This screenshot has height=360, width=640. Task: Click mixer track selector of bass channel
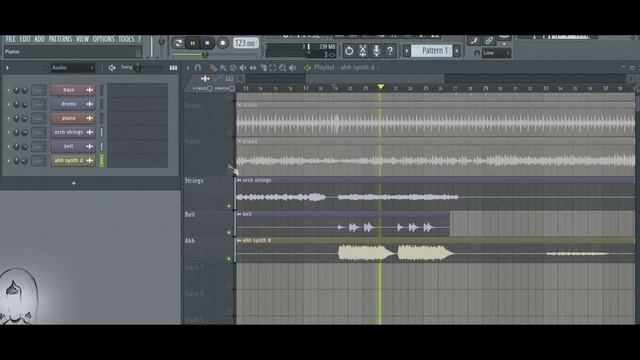pos(39,90)
